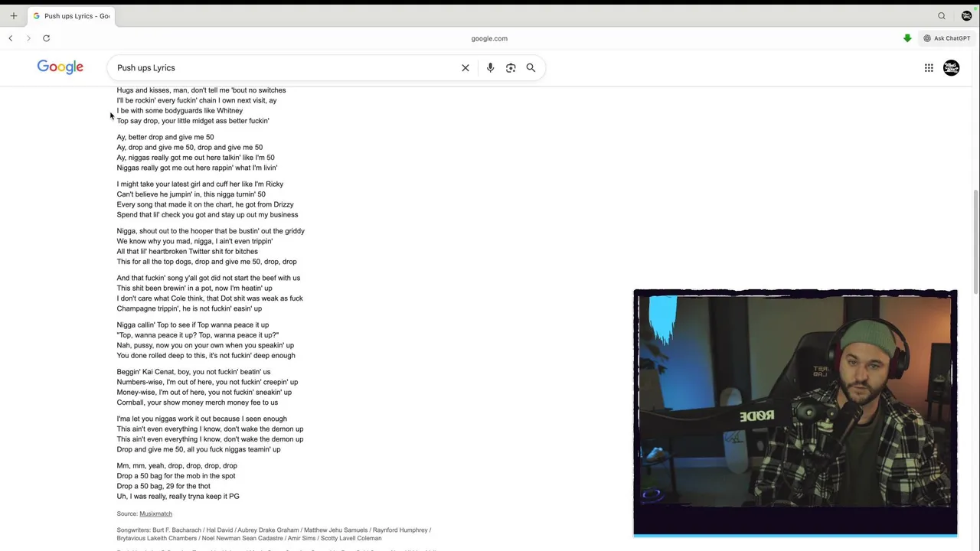The height and width of the screenshot is (551, 980).
Task: Go forward with the forward arrow
Action: [x=28, y=38]
